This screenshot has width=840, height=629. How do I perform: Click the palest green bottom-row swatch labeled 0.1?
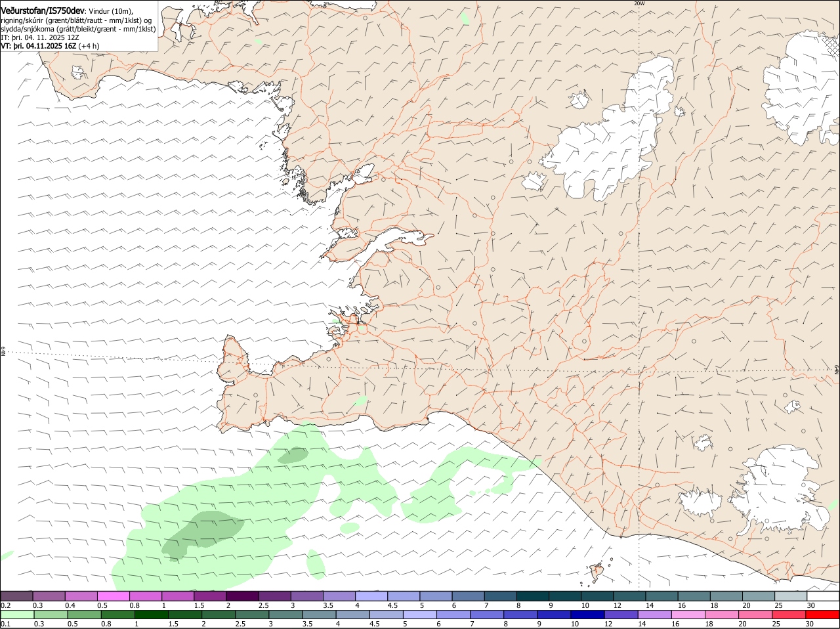point(17,615)
